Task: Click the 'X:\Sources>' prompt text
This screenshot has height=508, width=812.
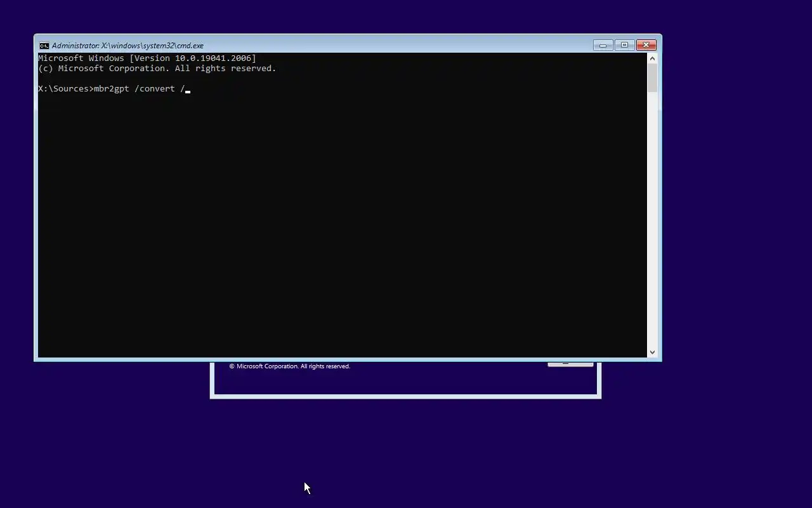Action: (x=66, y=89)
